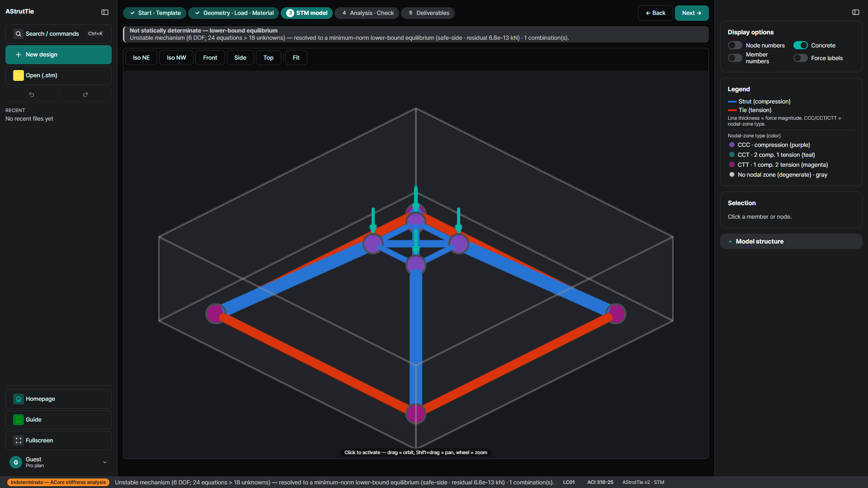Click the Guest avatar circle
868x488 pixels.
pyautogui.click(x=16, y=462)
